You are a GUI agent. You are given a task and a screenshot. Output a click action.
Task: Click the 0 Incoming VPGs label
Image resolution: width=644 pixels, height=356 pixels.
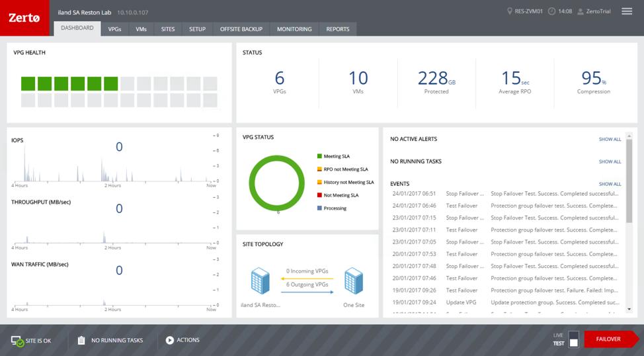[x=307, y=271]
